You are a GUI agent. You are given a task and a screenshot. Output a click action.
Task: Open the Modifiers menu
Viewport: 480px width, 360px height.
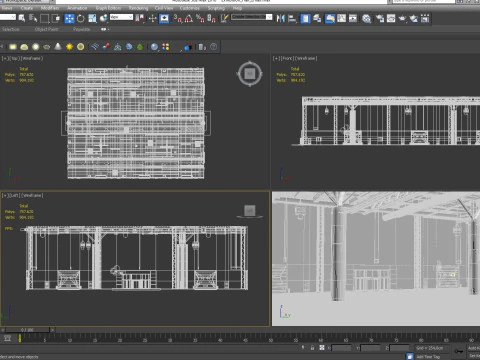pyautogui.click(x=50, y=8)
